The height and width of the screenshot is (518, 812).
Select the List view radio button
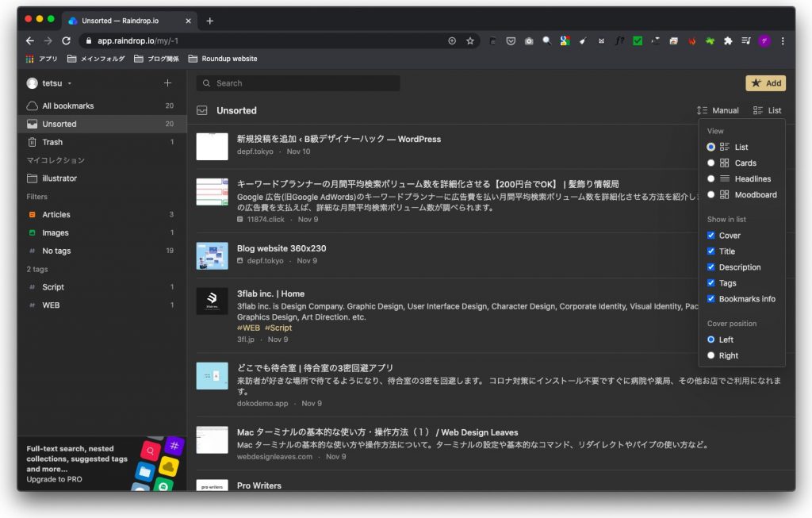pyautogui.click(x=711, y=147)
